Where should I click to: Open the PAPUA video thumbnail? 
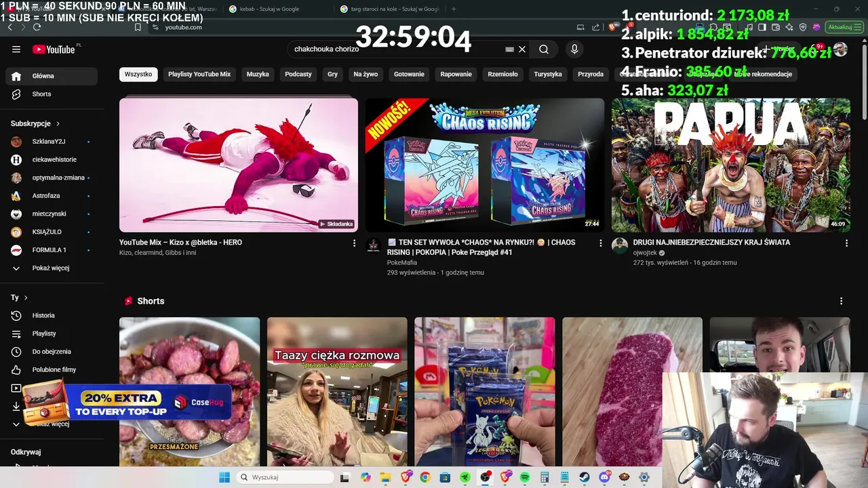pyautogui.click(x=731, y=165)
